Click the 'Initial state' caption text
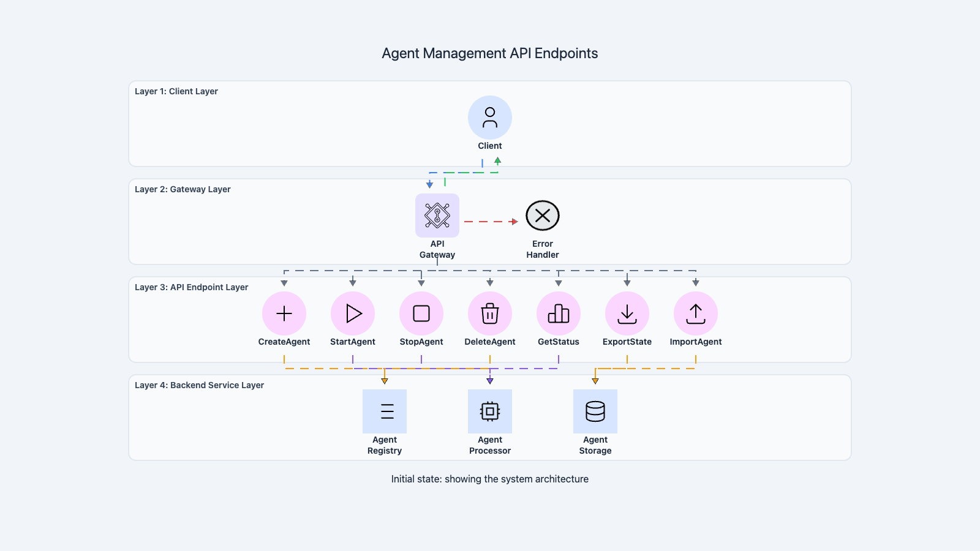This screenshot has width=980, height=551. (x=490, y=479)
